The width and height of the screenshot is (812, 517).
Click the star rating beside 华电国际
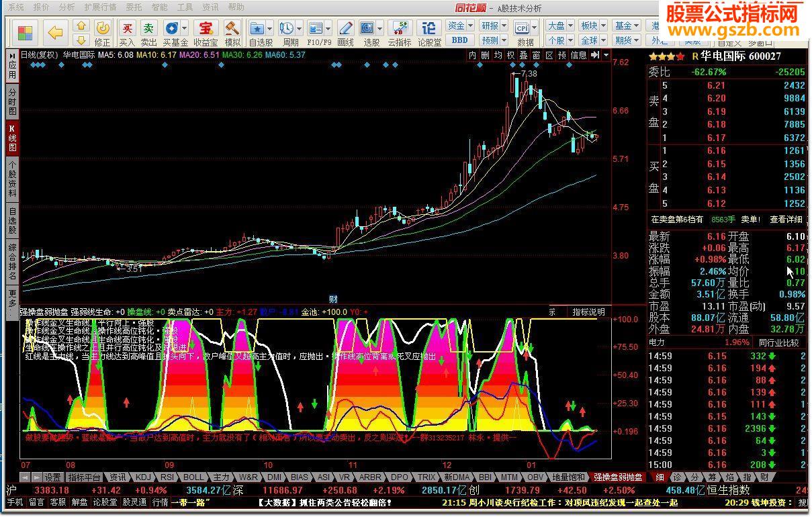(668, 56)
